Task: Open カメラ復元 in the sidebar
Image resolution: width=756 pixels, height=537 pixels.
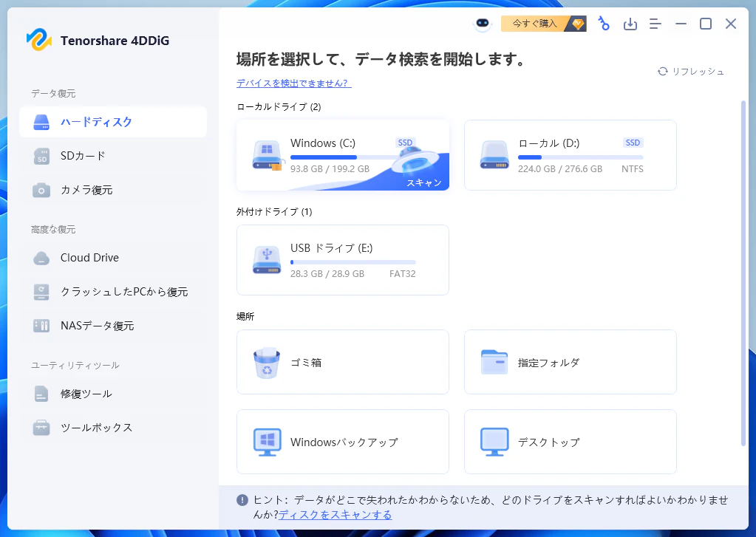Action: (113, 190)
